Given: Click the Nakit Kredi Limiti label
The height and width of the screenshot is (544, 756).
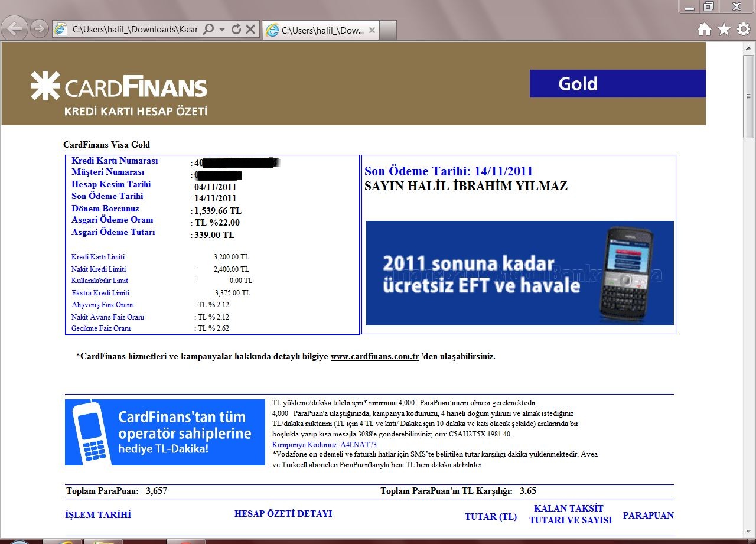Looking at the screenshot, I should click(99, 269).
